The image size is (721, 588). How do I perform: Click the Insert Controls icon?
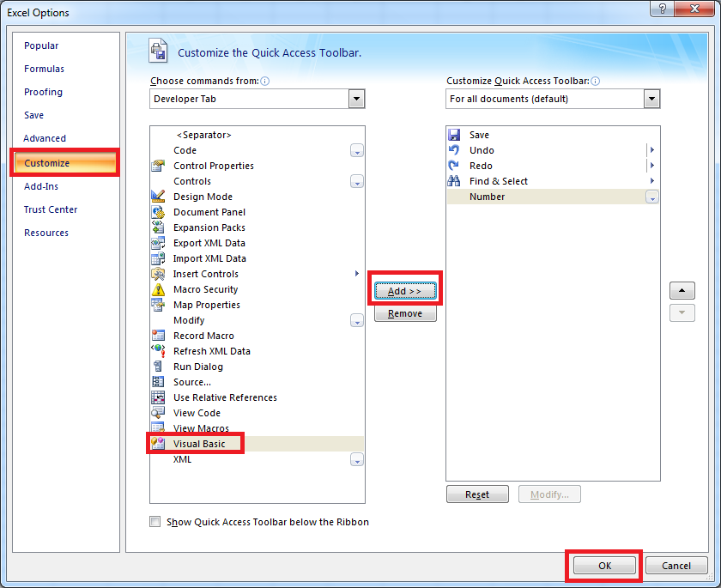(158, 274)
